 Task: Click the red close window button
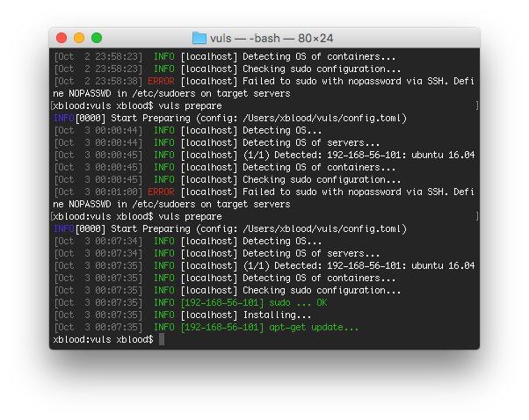(x=62, y=38)
